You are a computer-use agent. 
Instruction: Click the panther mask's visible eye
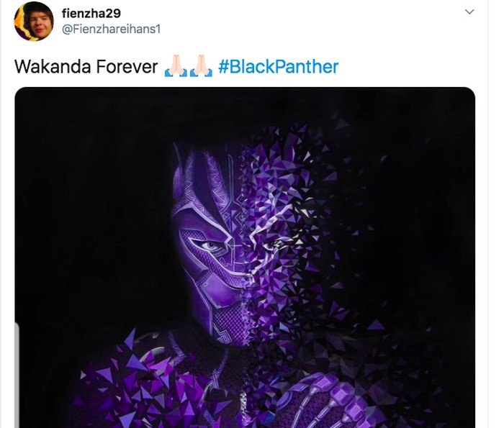pos(212,247)
